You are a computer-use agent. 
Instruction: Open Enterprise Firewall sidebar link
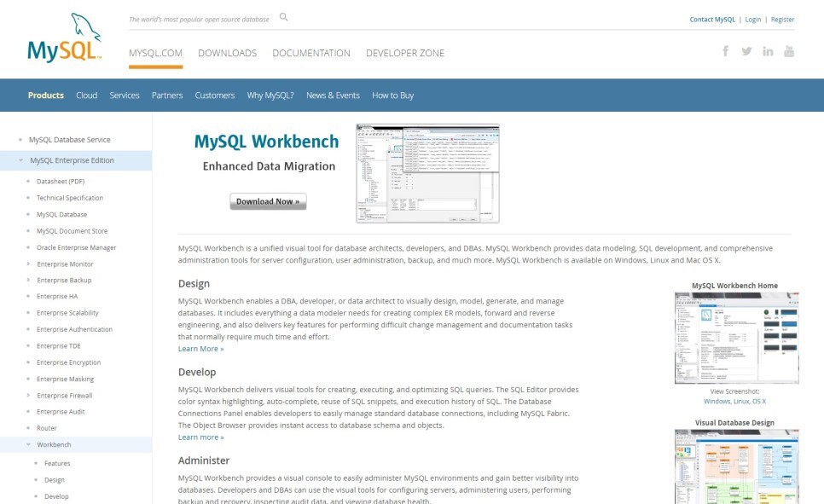(x=65, y=395)
